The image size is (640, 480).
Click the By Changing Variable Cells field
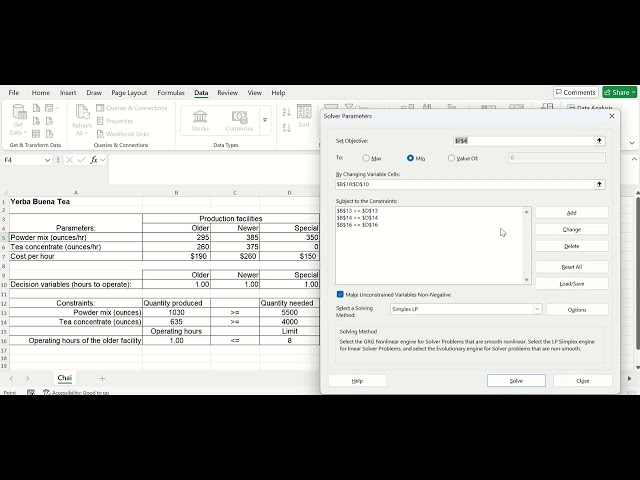[465, 184]
